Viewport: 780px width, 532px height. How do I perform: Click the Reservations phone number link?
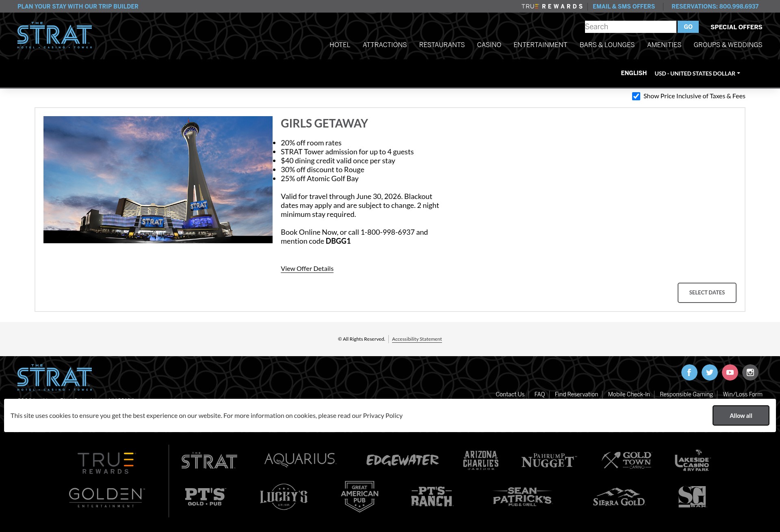[715, 6]
